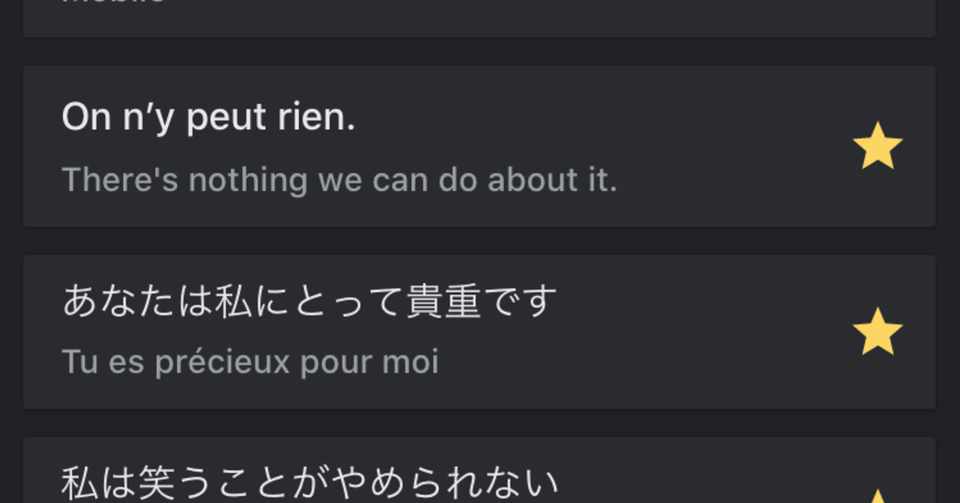Screen dimensions: 960x503
Task: Open the "私は笑うことがやめられない" phrase text
Action: tap(309, 483)
